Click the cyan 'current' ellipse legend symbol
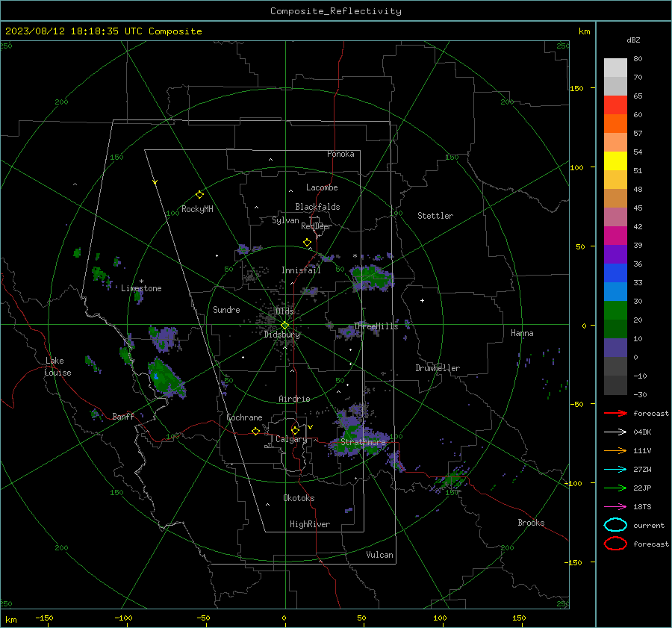 click(615, 525)
